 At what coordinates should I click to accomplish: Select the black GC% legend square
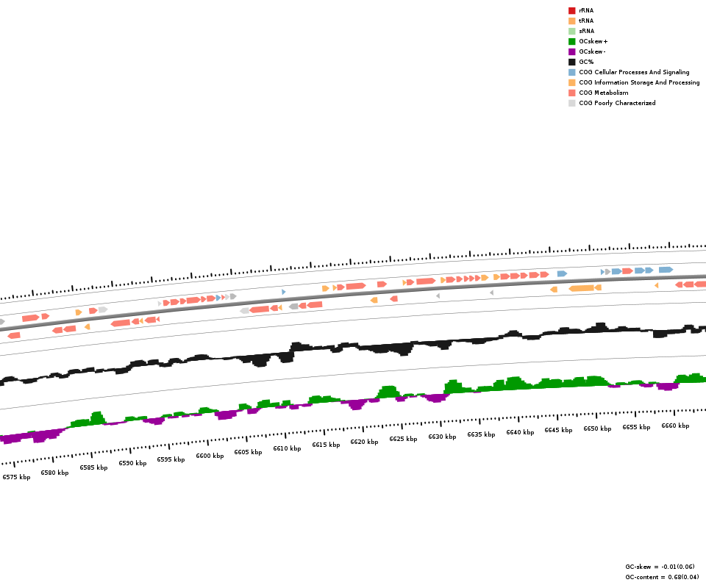click(571, 62)
